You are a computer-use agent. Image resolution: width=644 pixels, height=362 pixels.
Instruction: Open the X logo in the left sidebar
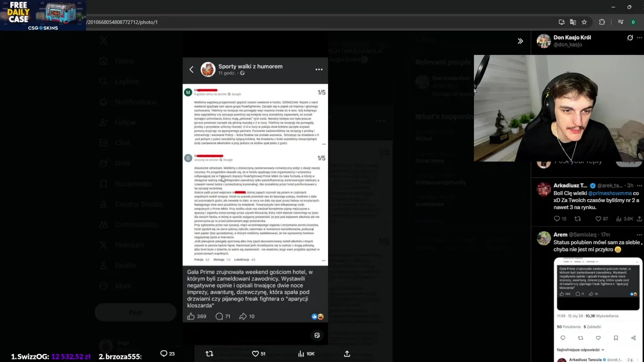coord(103,41)
